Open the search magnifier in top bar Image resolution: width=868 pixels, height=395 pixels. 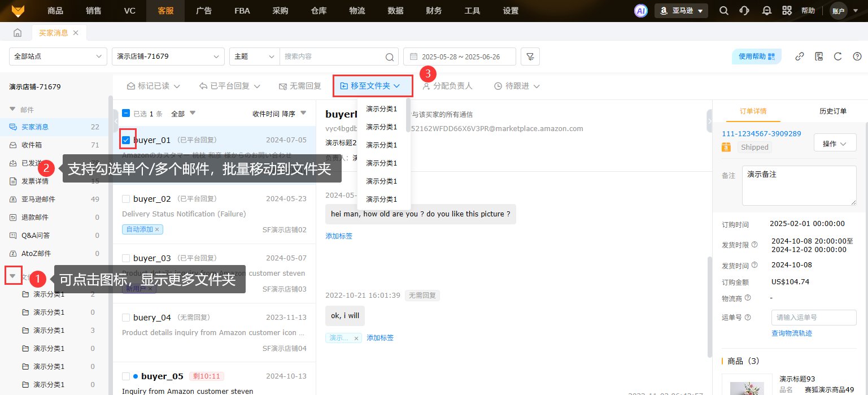point(723,11)
